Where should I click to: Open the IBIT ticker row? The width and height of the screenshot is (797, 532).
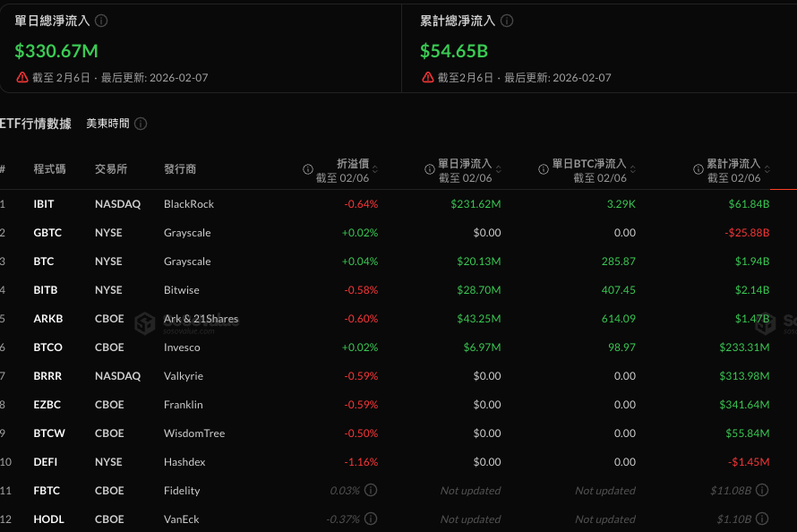point(398,204)
